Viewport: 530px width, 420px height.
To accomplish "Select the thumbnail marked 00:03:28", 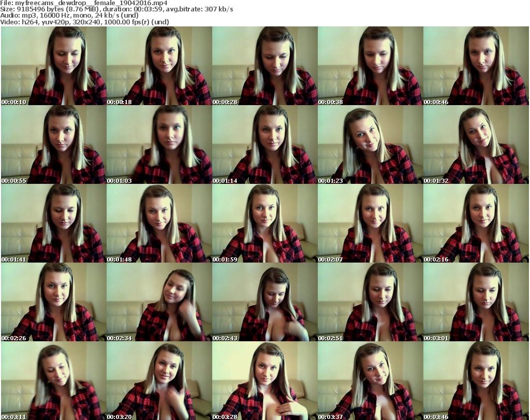I will tap(265, 381).
